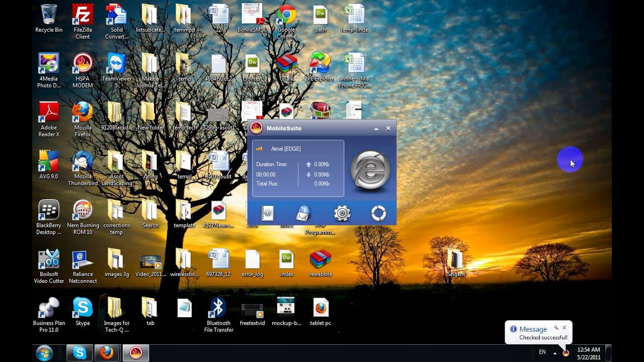Click the MobileSuite flame tray icon
The width and height of the screenshot is (644, 362).
pyautogui.click(x=566, y=353)
